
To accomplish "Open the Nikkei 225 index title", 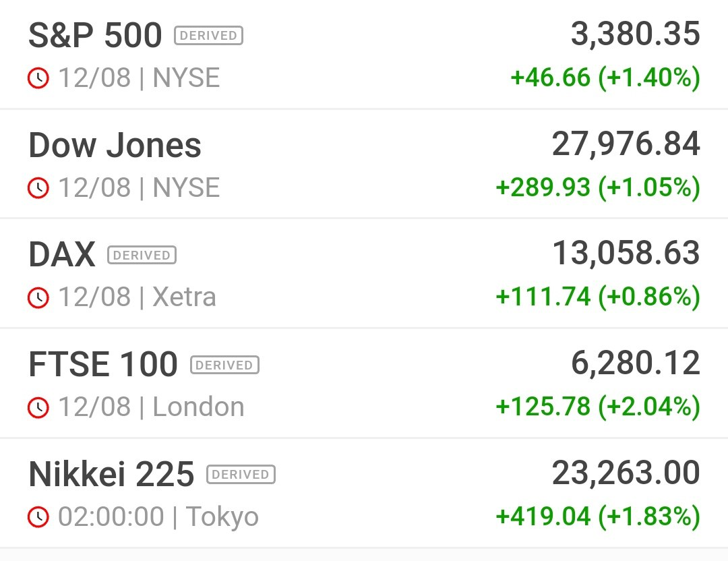I will tap(111, 475).
